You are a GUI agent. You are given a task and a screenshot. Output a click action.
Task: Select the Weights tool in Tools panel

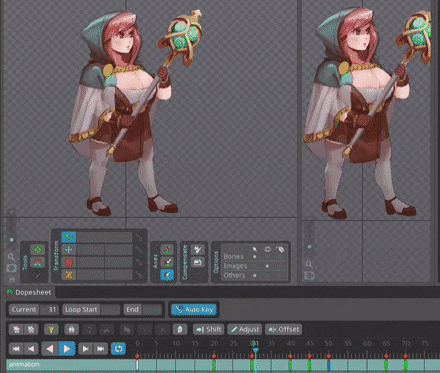[38, 262]
